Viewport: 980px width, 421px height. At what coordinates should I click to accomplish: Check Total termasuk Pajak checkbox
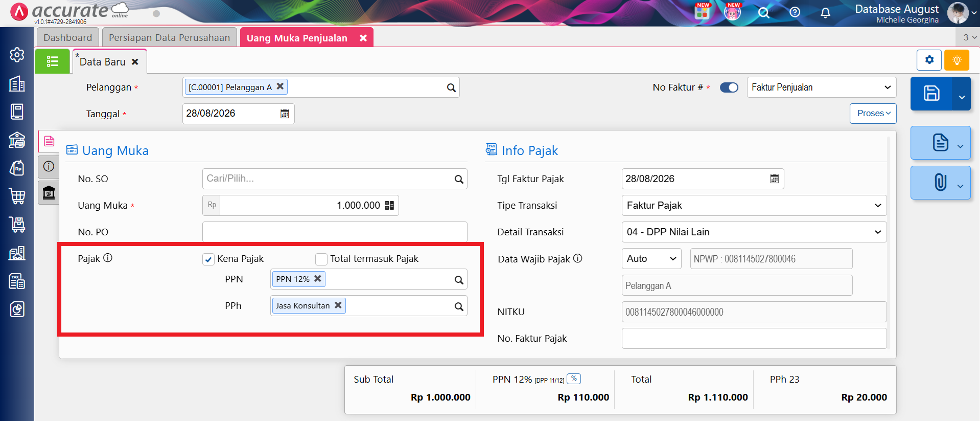tap(321, 259)
